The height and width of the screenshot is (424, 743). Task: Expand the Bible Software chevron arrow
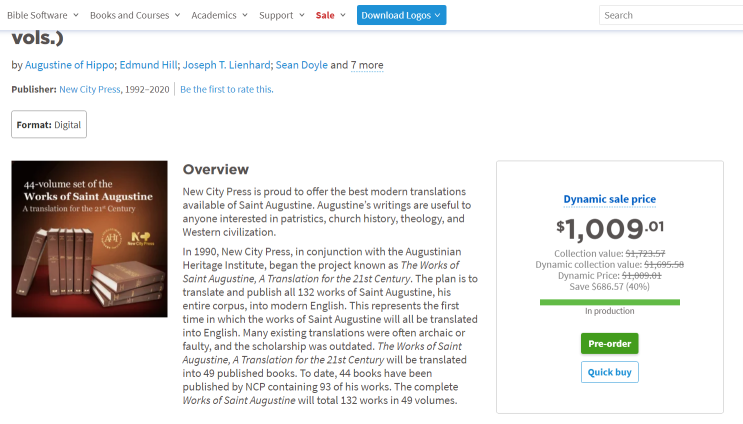(x=76, y=15)
